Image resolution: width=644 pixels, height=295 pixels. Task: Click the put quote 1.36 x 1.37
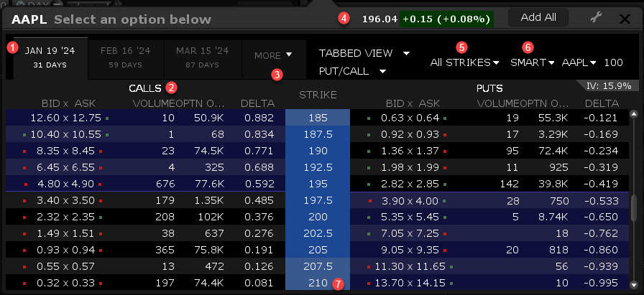pos(410,151)
